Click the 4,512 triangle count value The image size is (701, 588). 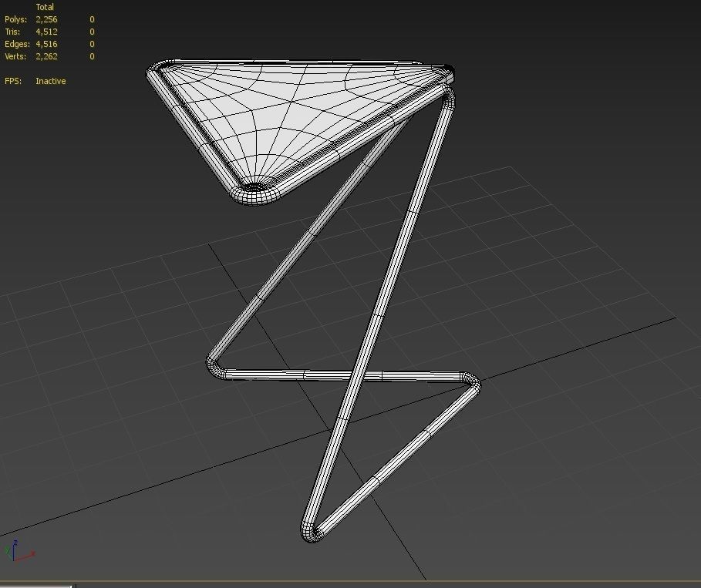pyautogui.click(x=46, y=32)
